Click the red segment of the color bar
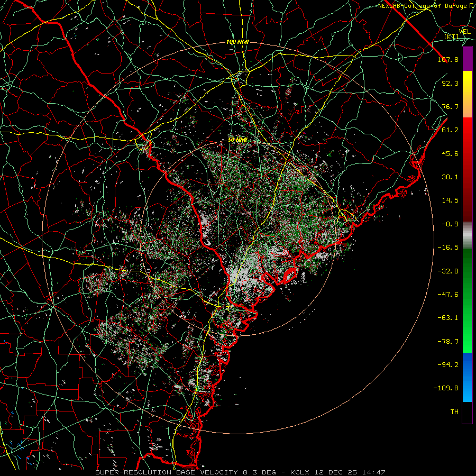The height and width of the screenshot is (476, 476). 467,169
